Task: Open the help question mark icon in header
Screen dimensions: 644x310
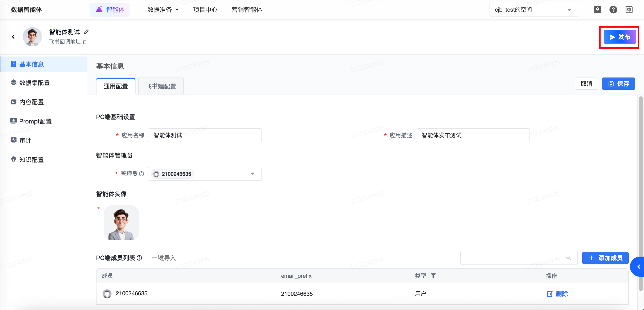Action: 613,10
